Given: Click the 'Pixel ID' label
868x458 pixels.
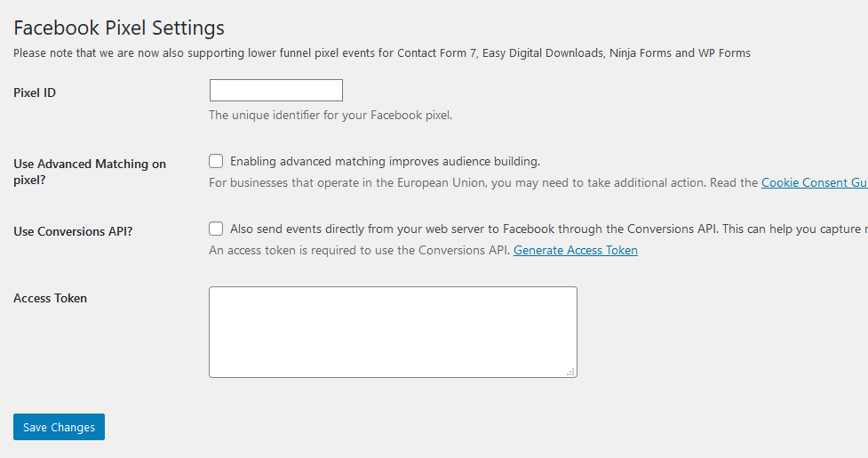Looking at the screenshot, I should (35, 93).
